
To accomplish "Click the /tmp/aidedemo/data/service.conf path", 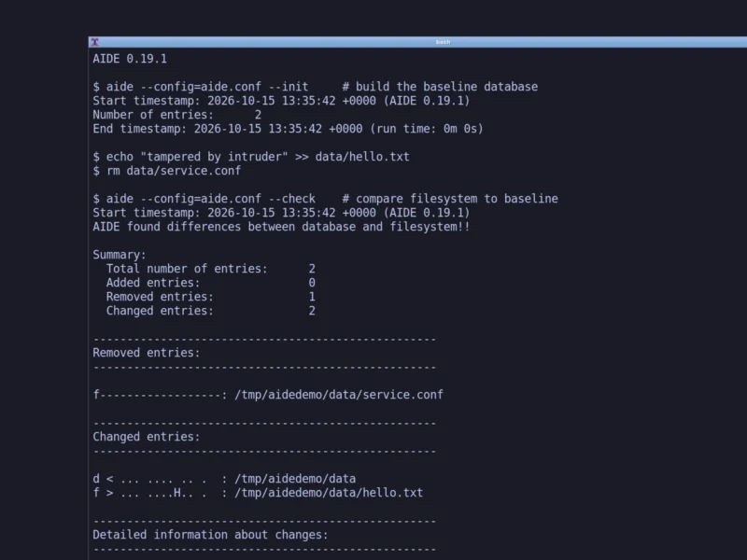I will tap(339, 395).
